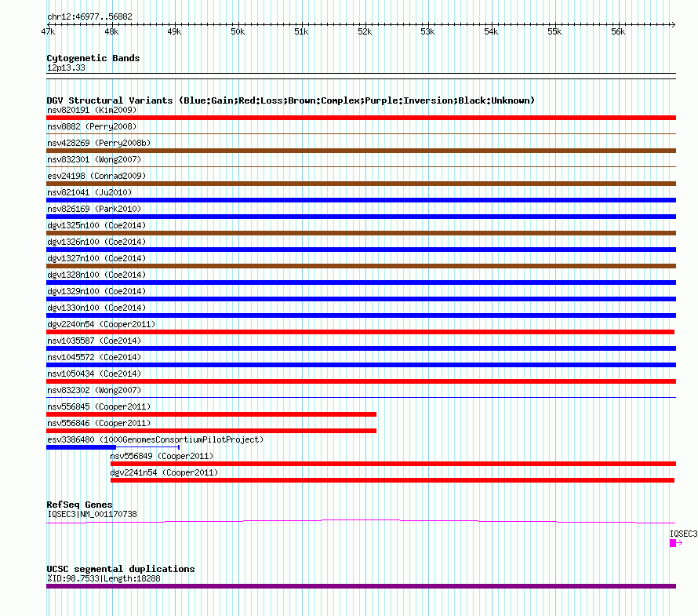Select the magenta IQSEC3 transcript line
This screenshot has height=616, width=698.
[x=361, y=521]
